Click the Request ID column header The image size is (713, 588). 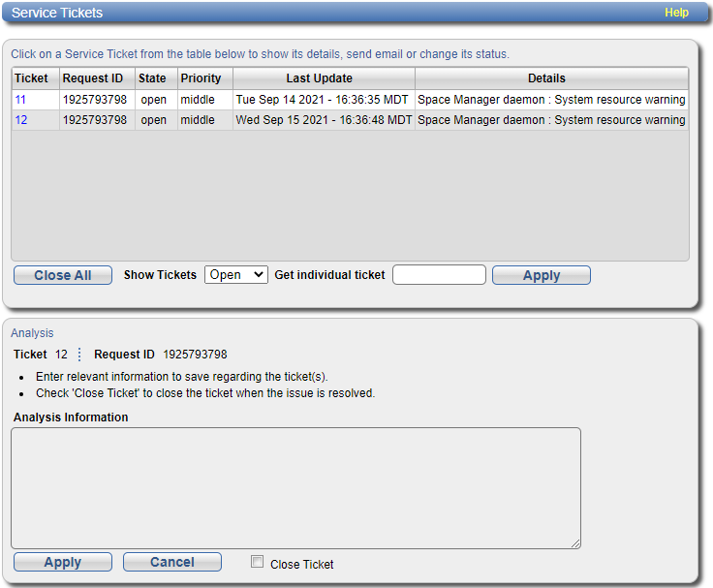coord(93,78)
